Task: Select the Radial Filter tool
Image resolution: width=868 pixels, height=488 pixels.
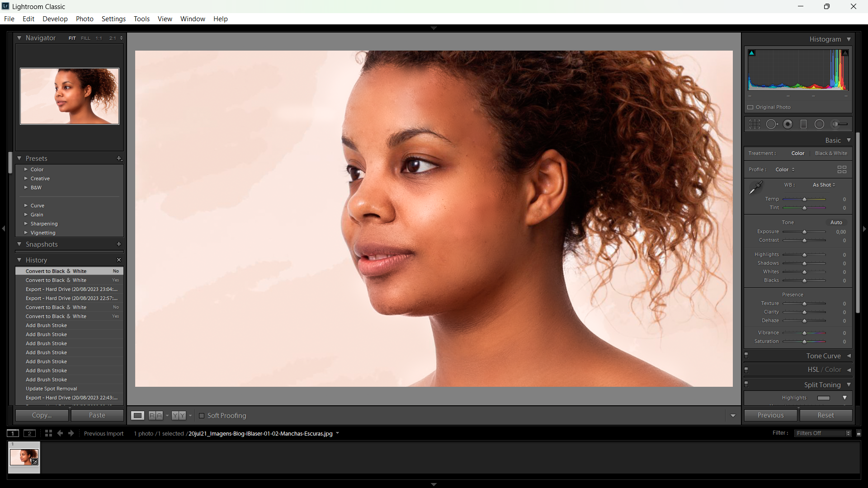Action: 819,124
